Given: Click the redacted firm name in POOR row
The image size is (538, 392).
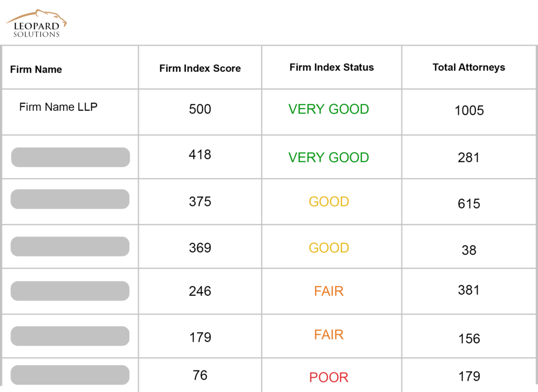Looking at the screenshot, I should click(x=70, y=375).
